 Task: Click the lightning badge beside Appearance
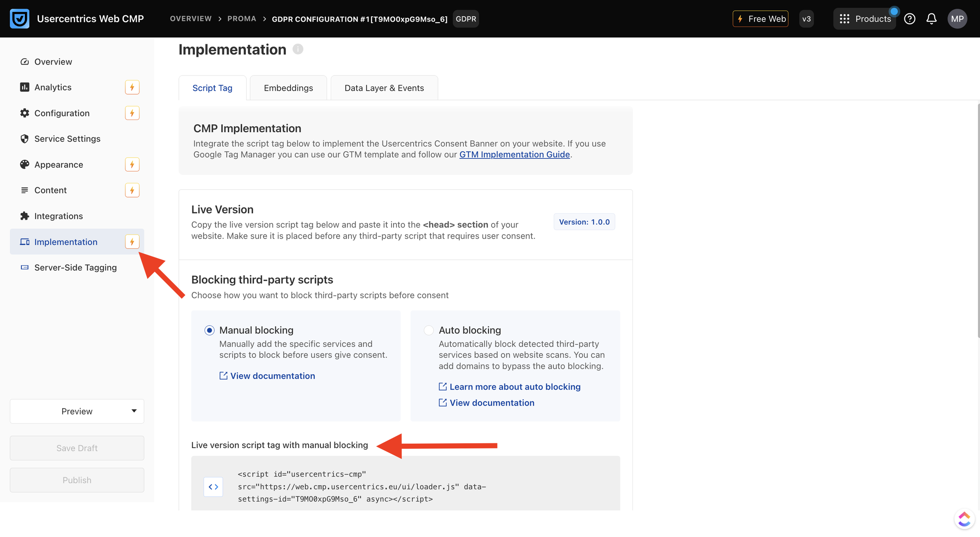(x=132, y=164)
